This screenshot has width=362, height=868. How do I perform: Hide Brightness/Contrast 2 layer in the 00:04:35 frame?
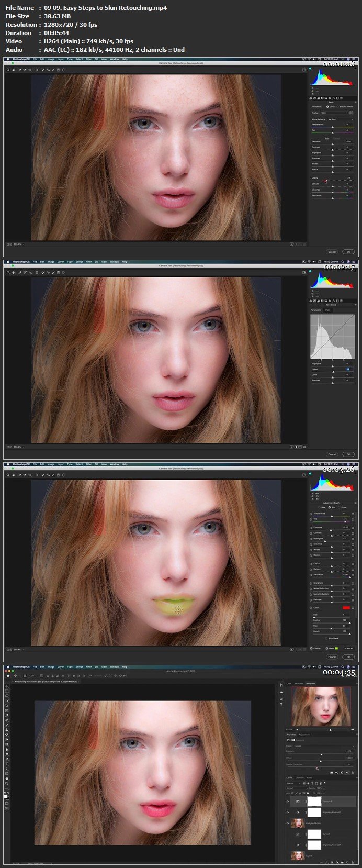point(288,813)
